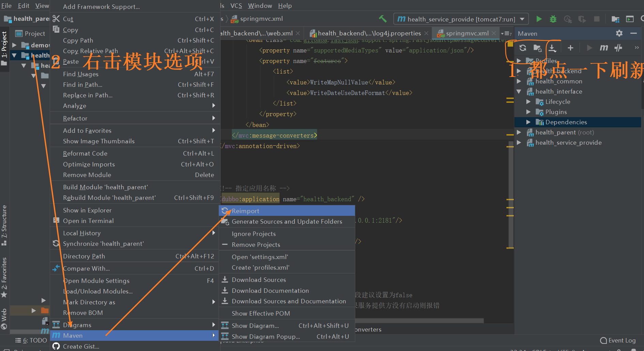Open Maven submenu in context menu
The height and width of the screenshot is (351, 644).
click(x=134, y=336)
